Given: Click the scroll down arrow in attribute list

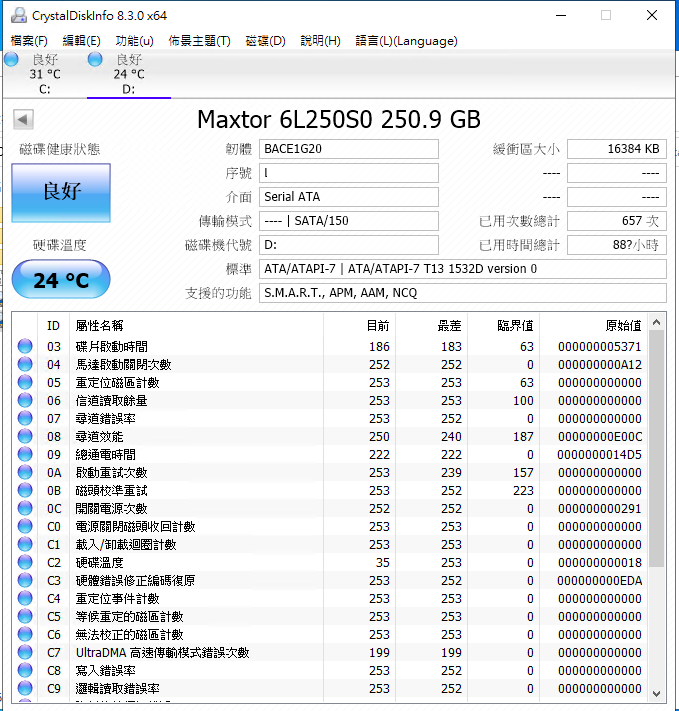Looking at the screenshot, I should (656, 693).
